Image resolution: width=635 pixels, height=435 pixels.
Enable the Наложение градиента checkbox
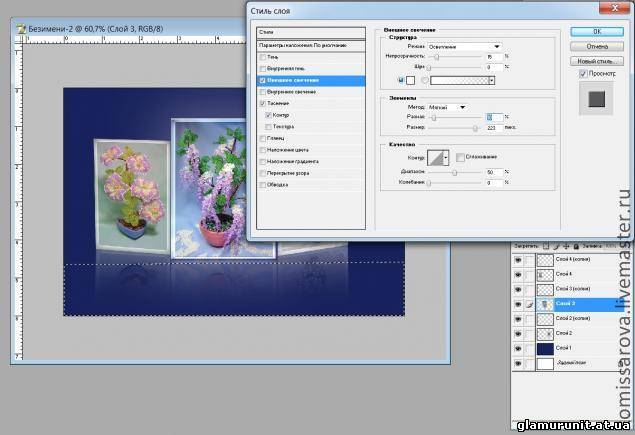263,162
